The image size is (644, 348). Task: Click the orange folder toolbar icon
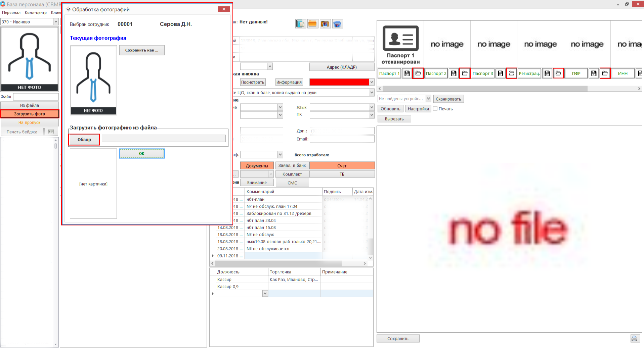tap(312, 24)
